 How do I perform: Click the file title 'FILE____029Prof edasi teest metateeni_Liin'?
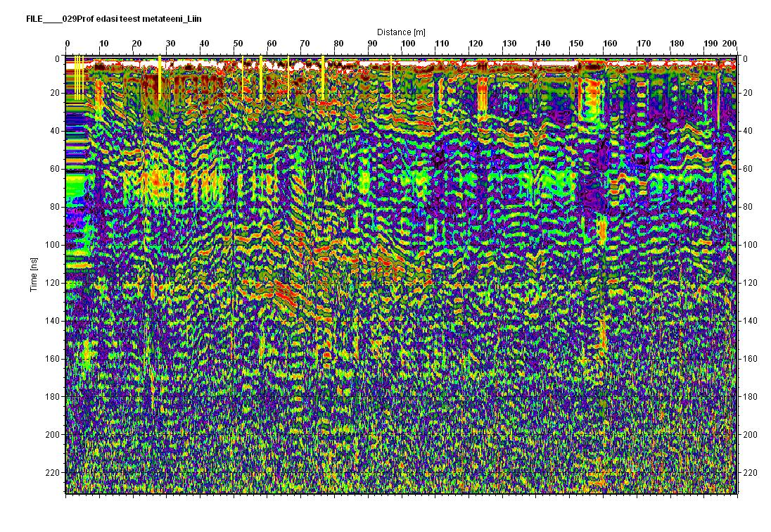[113, 19]
